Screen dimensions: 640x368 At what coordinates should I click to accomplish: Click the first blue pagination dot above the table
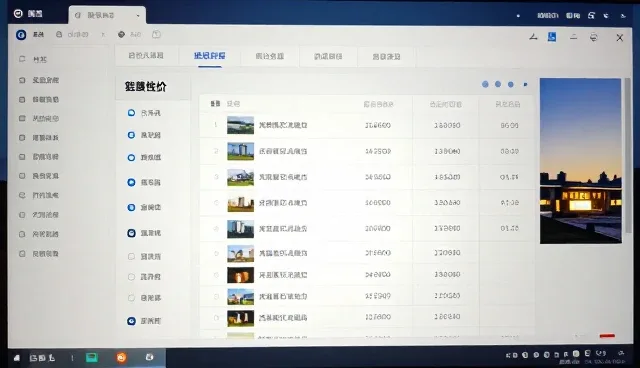pyautogui.click(x=485, y=84)
